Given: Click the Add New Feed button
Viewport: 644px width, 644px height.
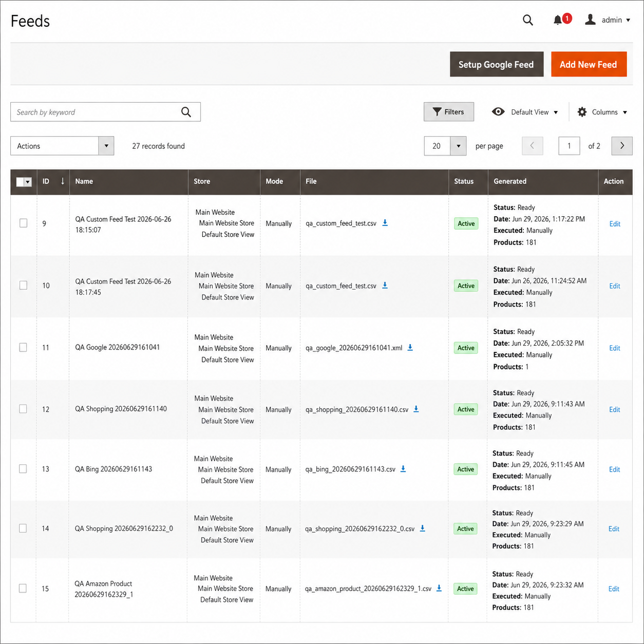Looking at the screenshot, I should (589, 64).
